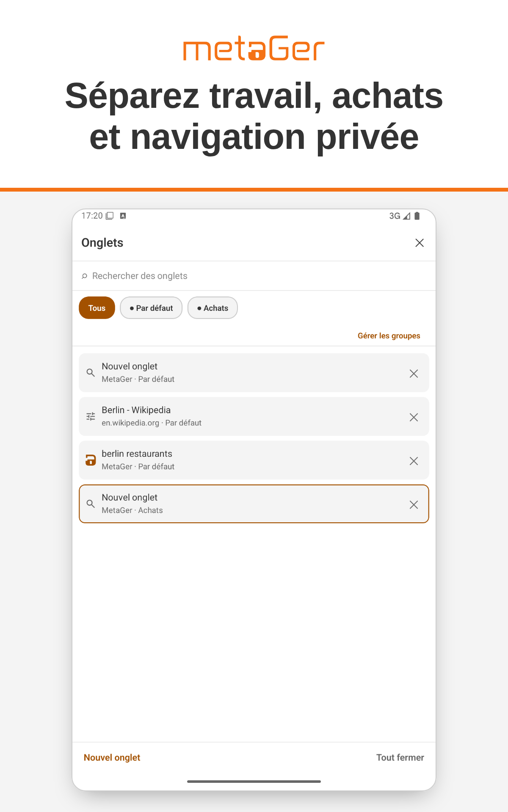Screen dimensions: 508x812
Task: Open the berlin restaurants tab
Action: [254, 460]
